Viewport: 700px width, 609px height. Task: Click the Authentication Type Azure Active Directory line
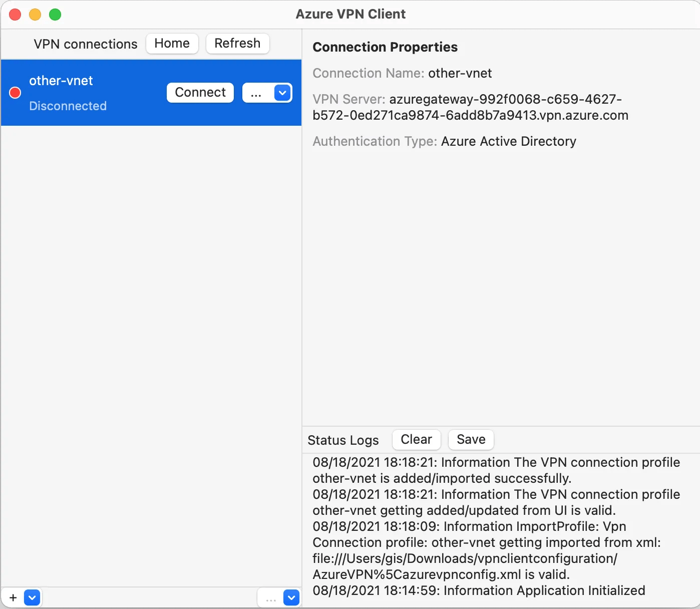[444, 141]
